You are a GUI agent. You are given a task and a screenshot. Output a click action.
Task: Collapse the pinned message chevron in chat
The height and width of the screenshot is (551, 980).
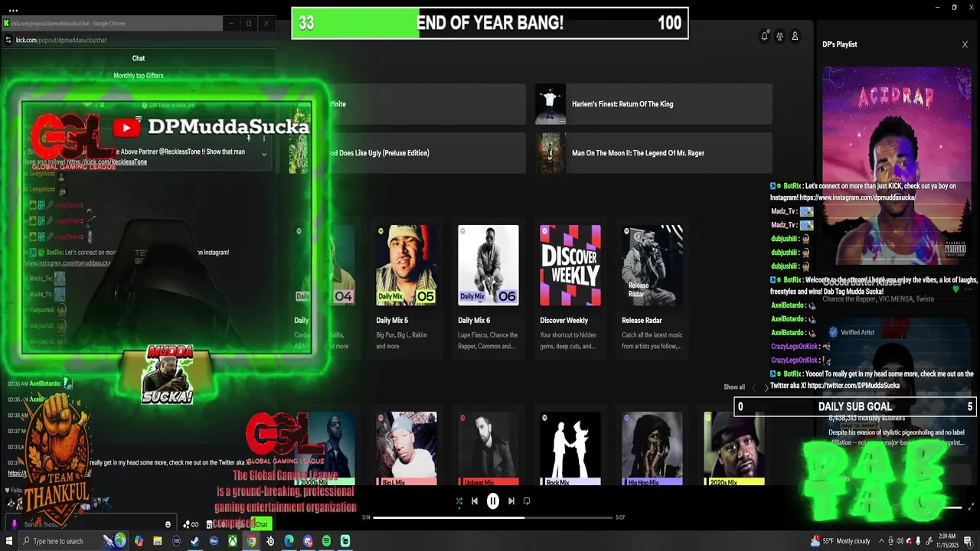click(x=264, y=155)
